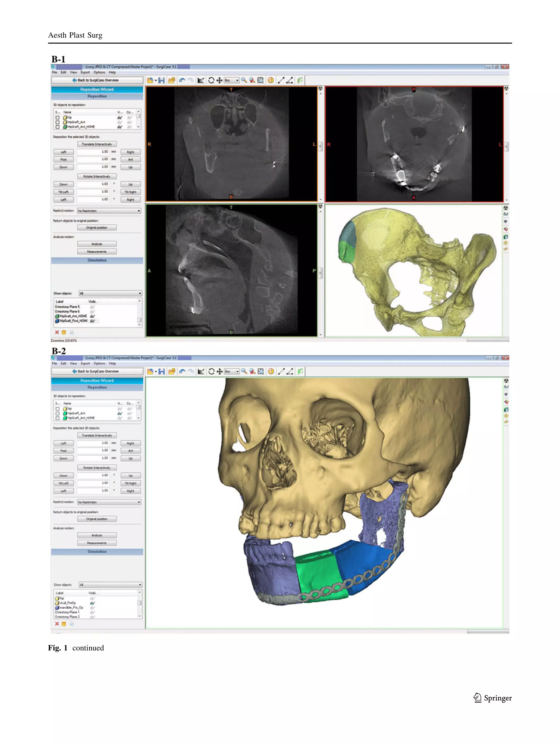Click the Left translation value field in B-1
The height and width of the screenshot is (744, 560).
(x=93, y=152)
